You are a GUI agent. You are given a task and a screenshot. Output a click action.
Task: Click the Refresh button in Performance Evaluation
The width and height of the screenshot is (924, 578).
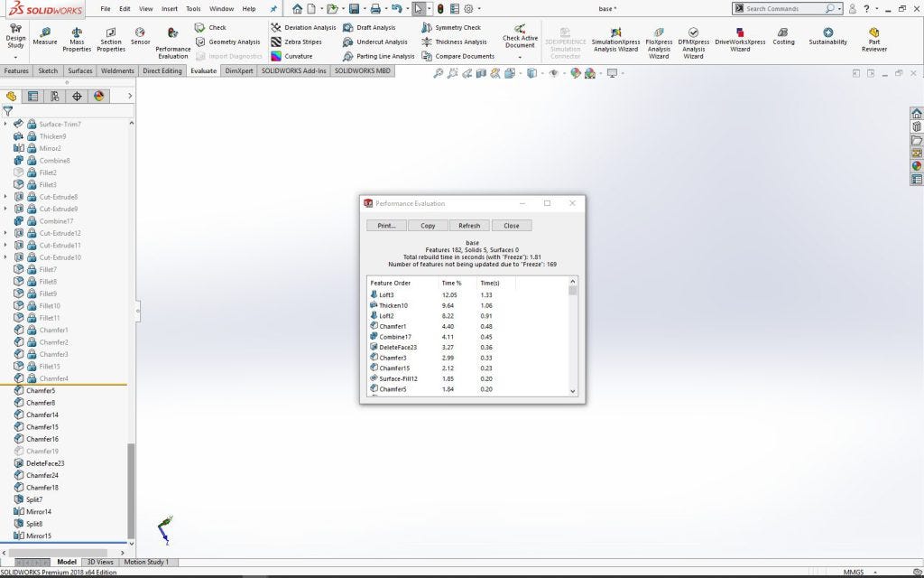(x=468, y=225)
